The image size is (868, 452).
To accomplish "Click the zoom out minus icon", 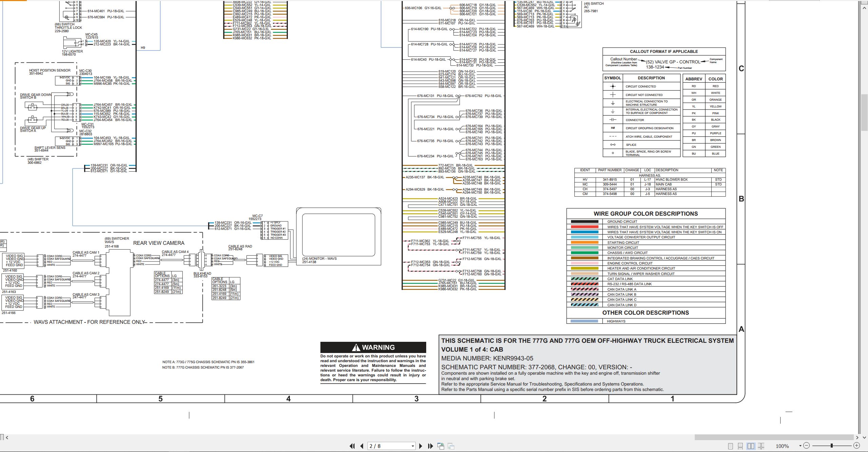I will point(806,446).
